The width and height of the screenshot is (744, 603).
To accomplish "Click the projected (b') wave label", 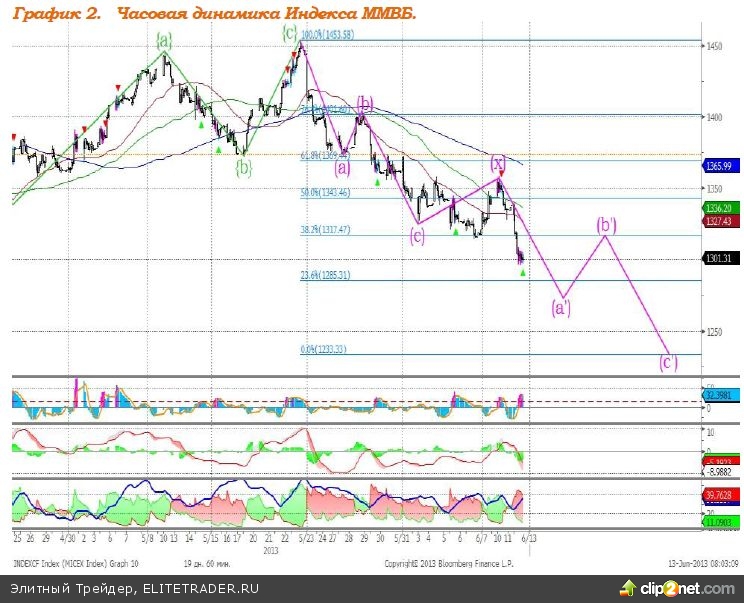I will [606, 225].
